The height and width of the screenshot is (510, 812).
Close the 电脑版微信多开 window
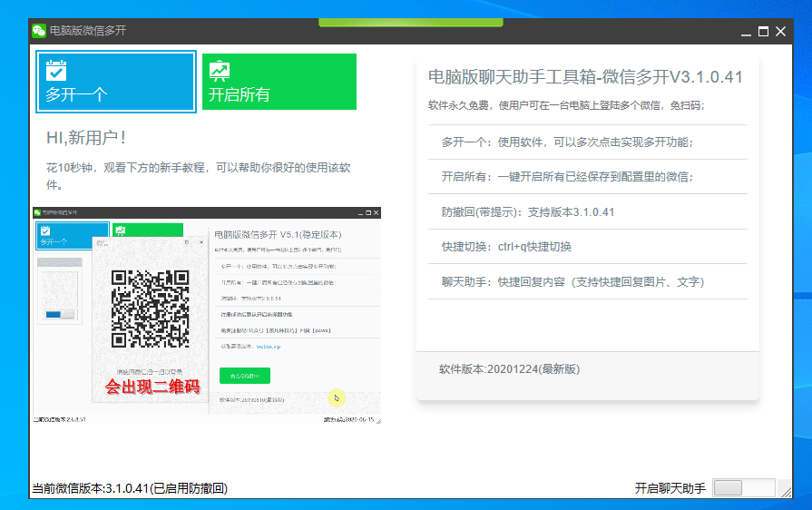pos(780,32)
